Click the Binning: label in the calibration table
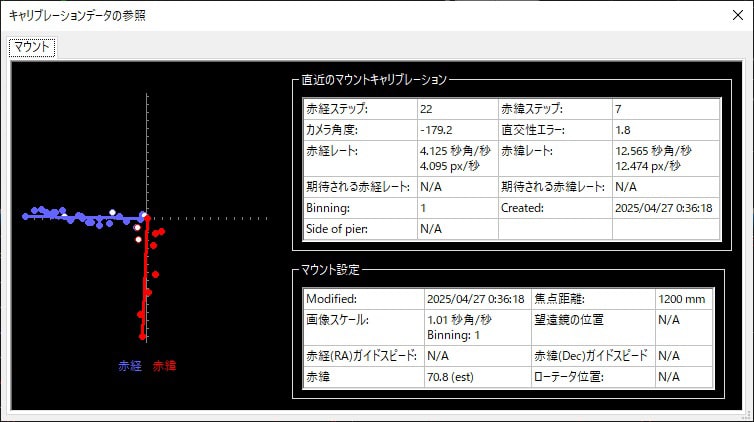Screen dimensions: 754x422 328,208
